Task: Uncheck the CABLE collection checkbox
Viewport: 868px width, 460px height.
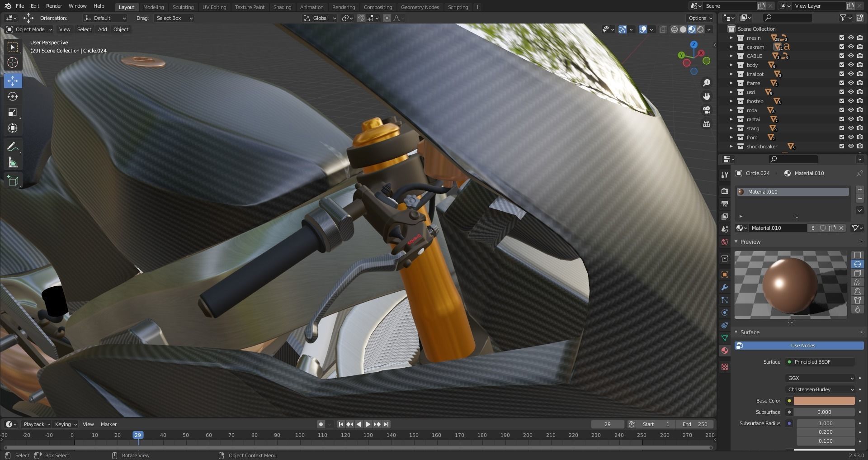Action: pos(841,56)
